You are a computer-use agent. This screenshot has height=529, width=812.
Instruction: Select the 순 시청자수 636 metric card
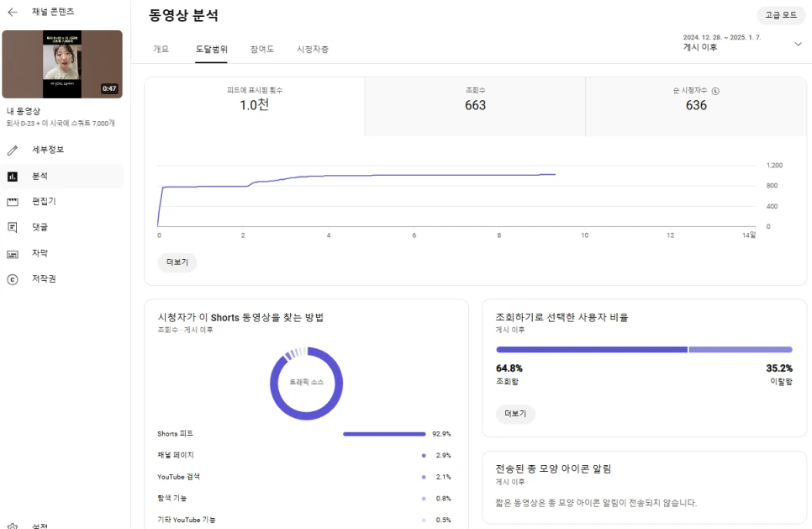point(696,107)
